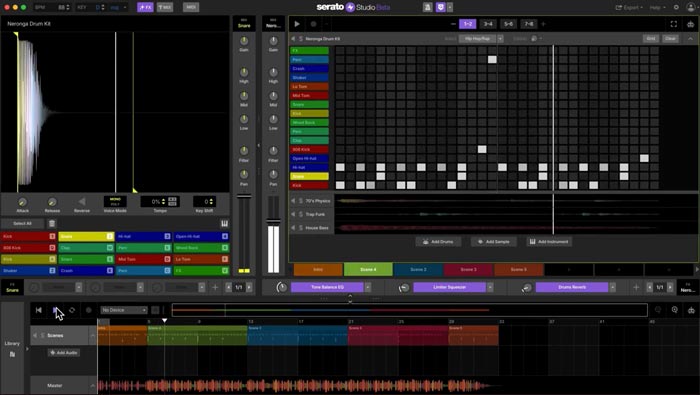The width and height of the screenshot is (700, 395).
Task: Open the Export menu
Action: pos(629,8)
